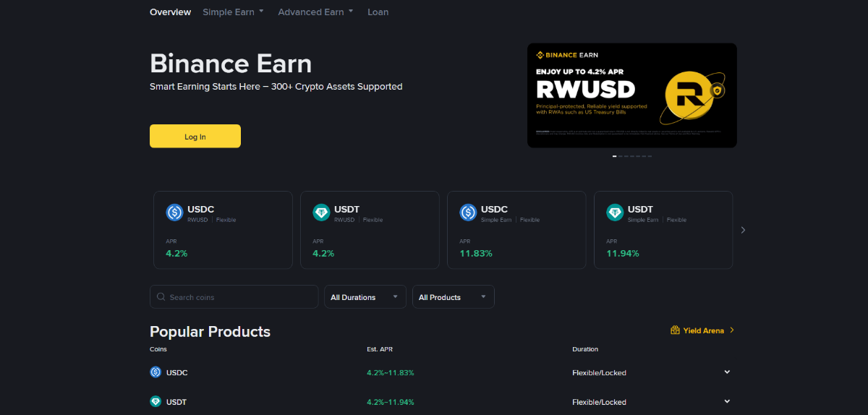Screen dimensions: 868x415
Task: Click the search magnifier icon
Action: (x=161, y=297)
